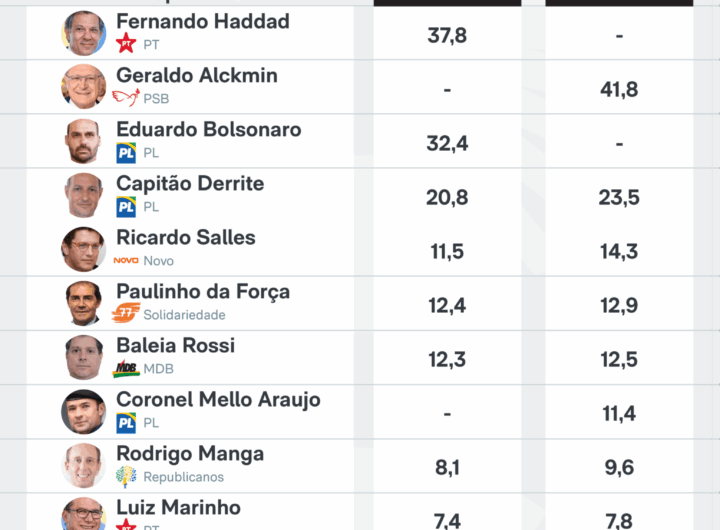Click the Coronel Mello Araujo candidate name

[x=218, y=400]
